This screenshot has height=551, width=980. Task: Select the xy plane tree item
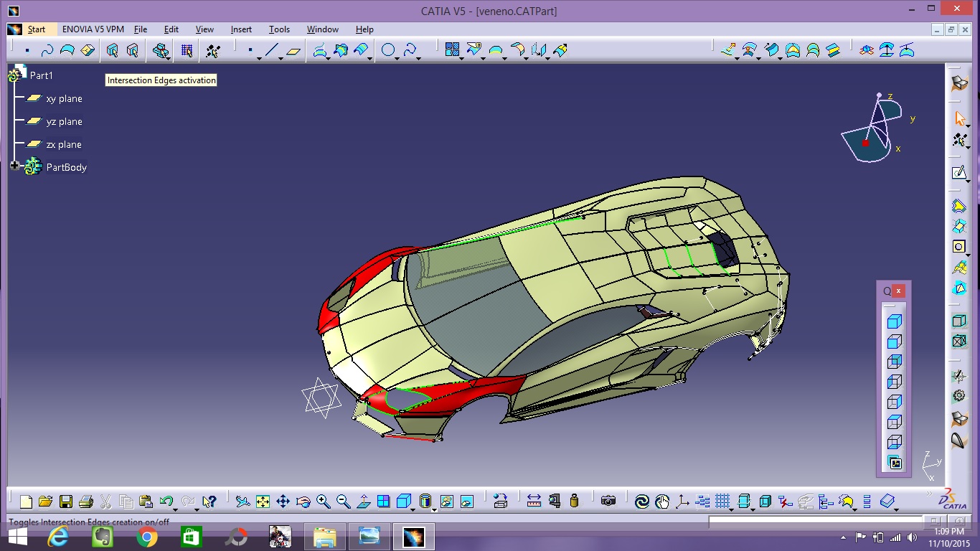(x=64, y=98)
